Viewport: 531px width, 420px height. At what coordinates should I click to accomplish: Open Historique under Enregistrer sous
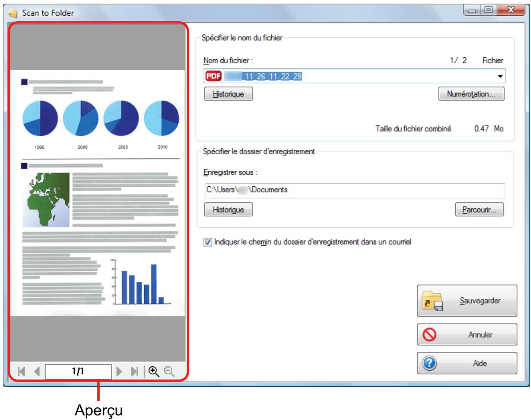pyautogui.click(x=229, y=210)
